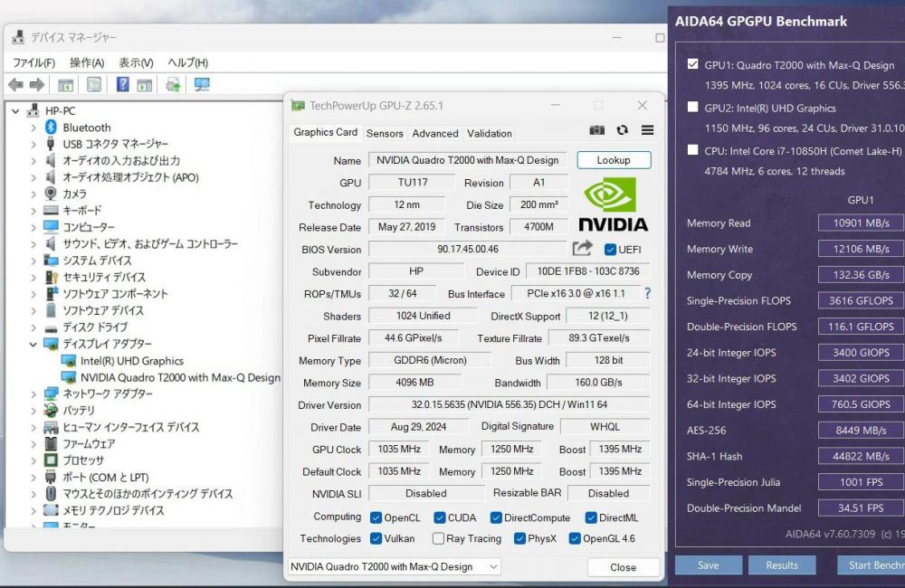Toggle the DirectML checkbox
The height and width of the screenshot is (588, 905).
click(590, 517)
